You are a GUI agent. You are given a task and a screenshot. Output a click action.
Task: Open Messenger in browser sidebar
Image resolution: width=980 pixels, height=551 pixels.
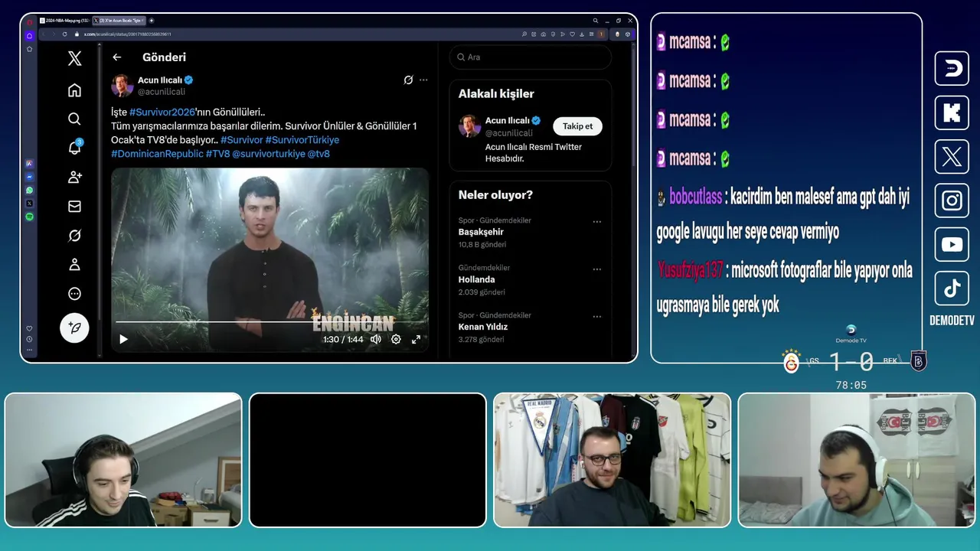point(29,177)
